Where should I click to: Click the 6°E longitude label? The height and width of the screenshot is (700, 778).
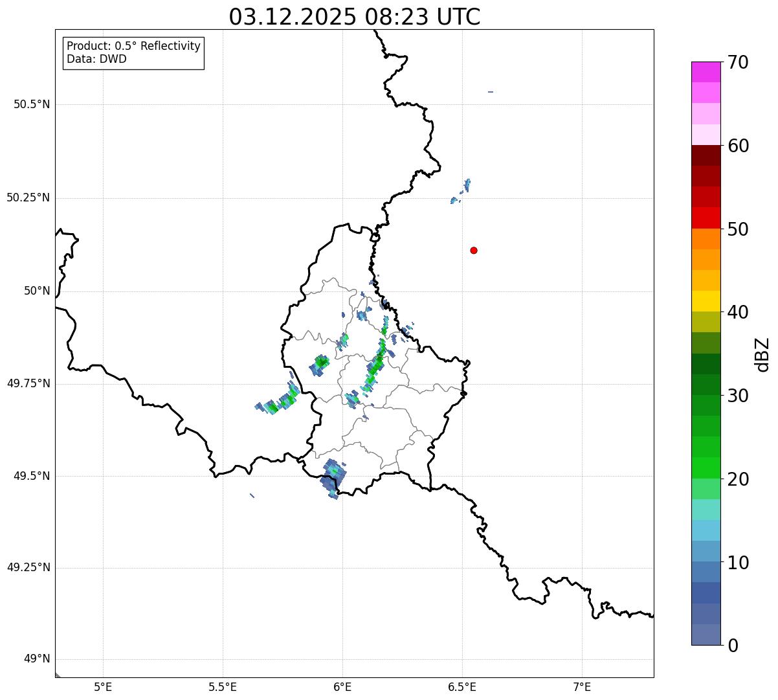(342, 686)
